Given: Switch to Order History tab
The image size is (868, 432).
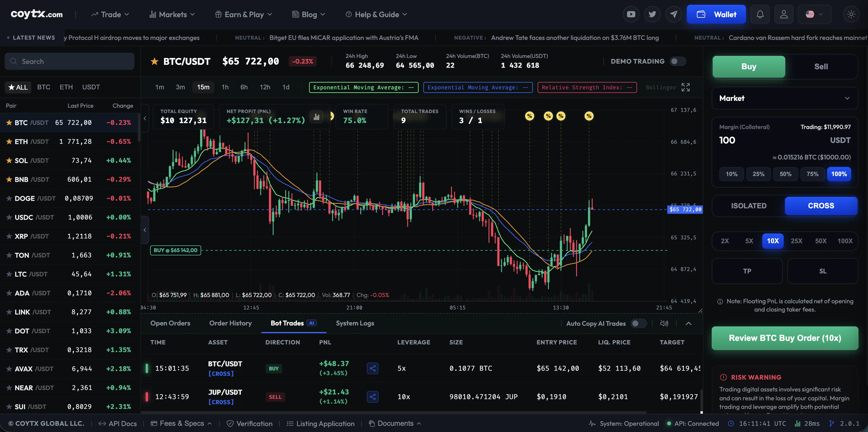Looking at the screenshot, I should click(230, 323).
